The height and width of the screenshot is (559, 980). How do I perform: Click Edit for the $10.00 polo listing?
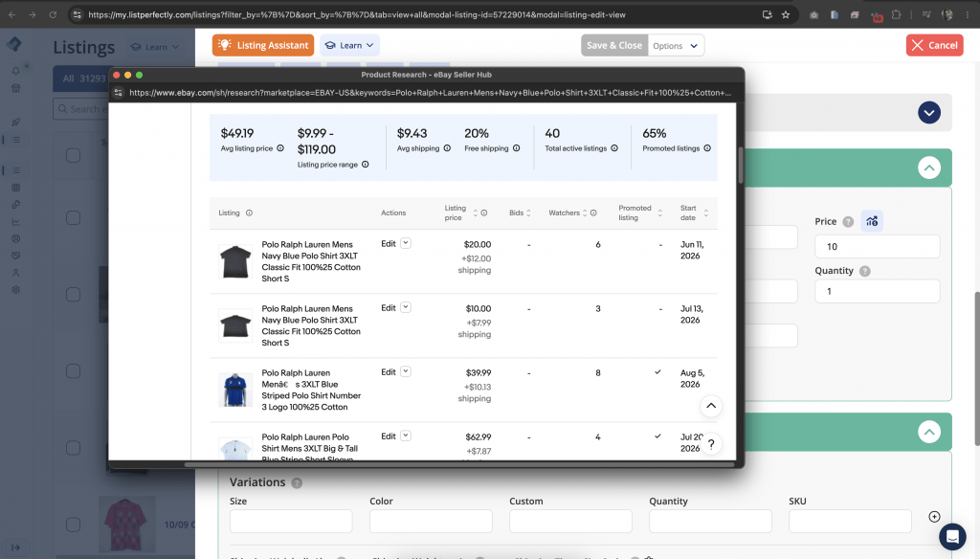(389, 307)
